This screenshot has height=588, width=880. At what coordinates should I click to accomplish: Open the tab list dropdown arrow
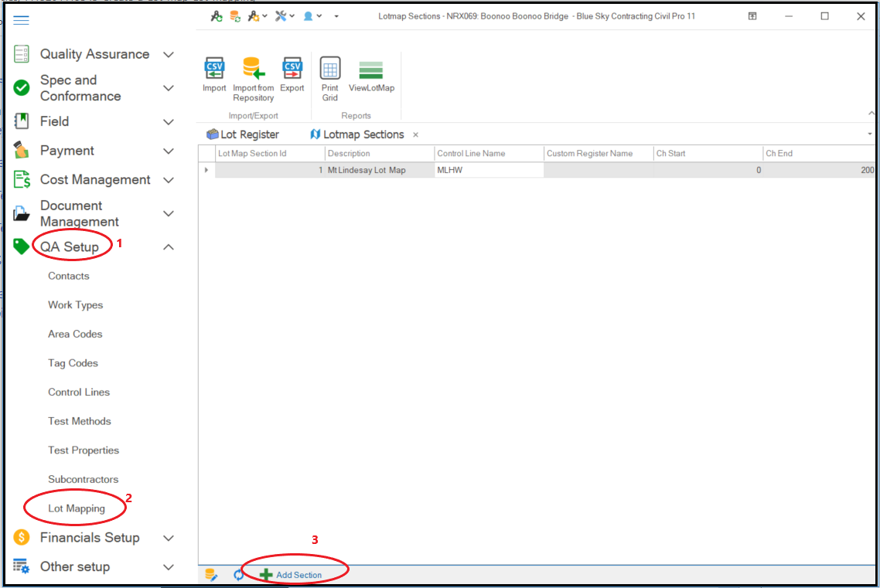point(870,134)
